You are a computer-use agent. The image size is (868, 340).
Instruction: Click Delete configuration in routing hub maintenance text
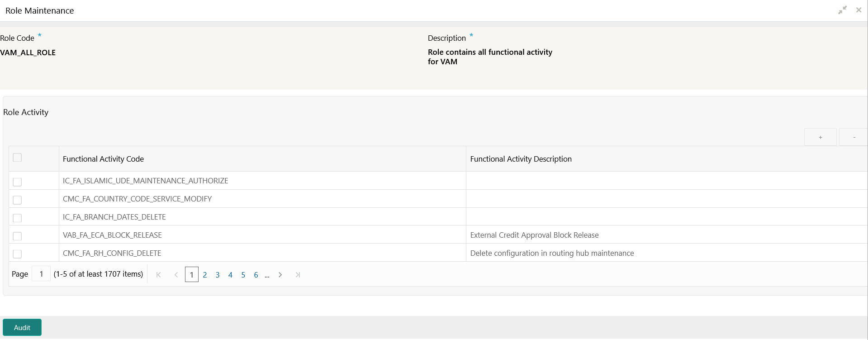pyautogui.click(x=552, y=253)
